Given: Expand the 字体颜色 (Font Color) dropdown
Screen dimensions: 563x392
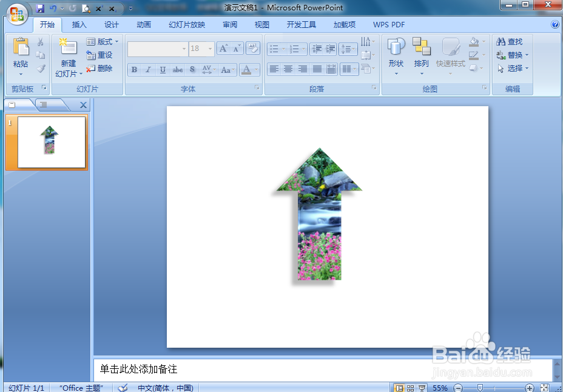Looking at the screenshot, I should pyautogui.click(x=255, y=70).
